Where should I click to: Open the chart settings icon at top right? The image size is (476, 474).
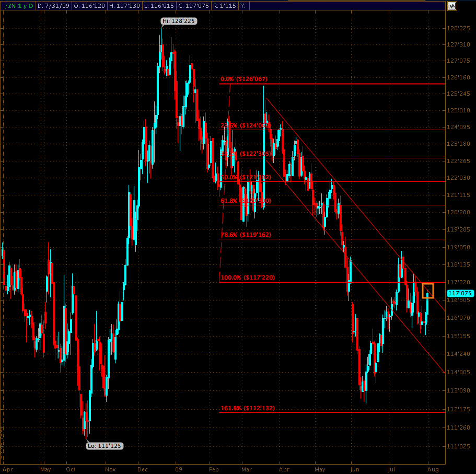click(452, 6)
